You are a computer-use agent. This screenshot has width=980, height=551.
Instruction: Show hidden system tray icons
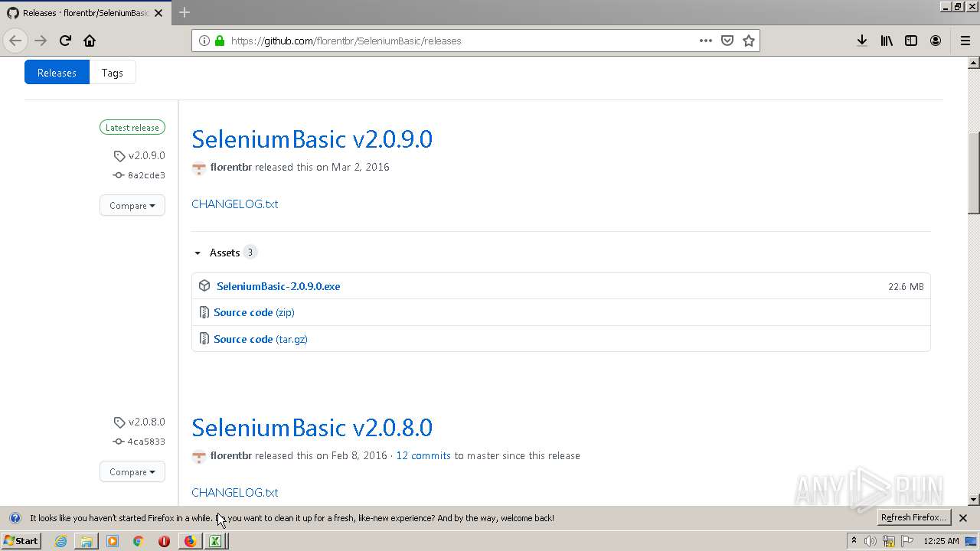tap(854, 541)
